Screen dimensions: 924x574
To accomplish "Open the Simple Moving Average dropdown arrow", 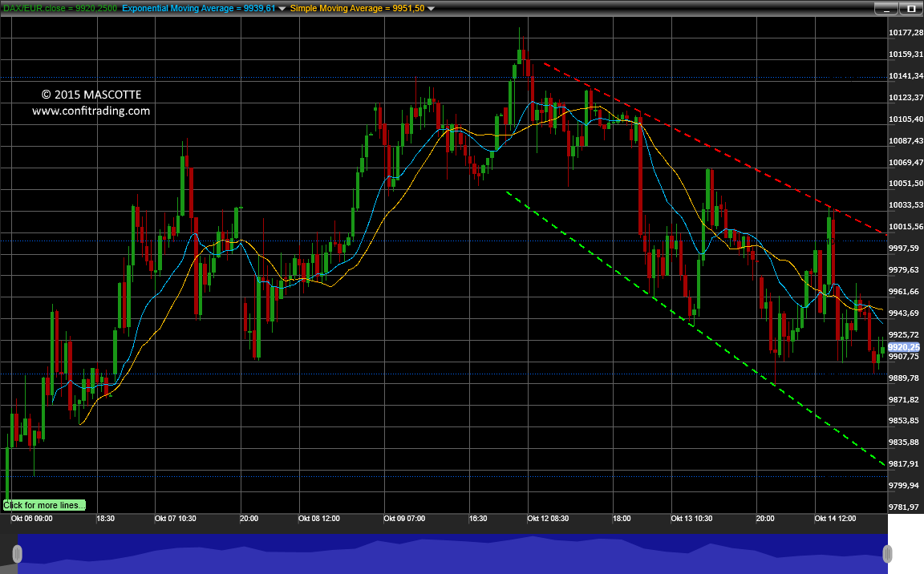I will click(x=431, y=9).
